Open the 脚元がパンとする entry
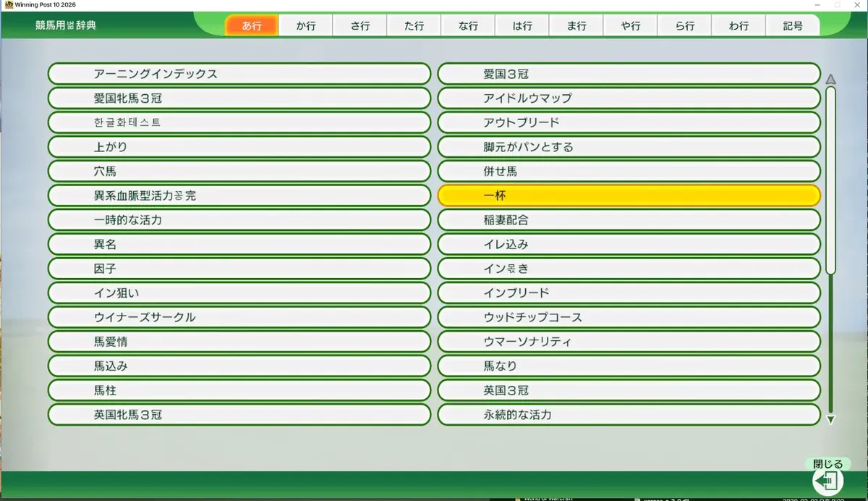 [629, 147]
